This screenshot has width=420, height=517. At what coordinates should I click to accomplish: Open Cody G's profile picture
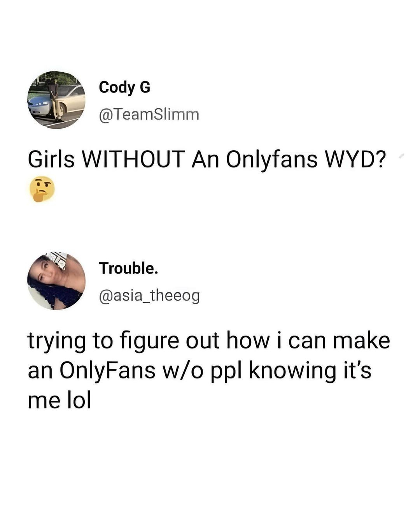point(56,100)
